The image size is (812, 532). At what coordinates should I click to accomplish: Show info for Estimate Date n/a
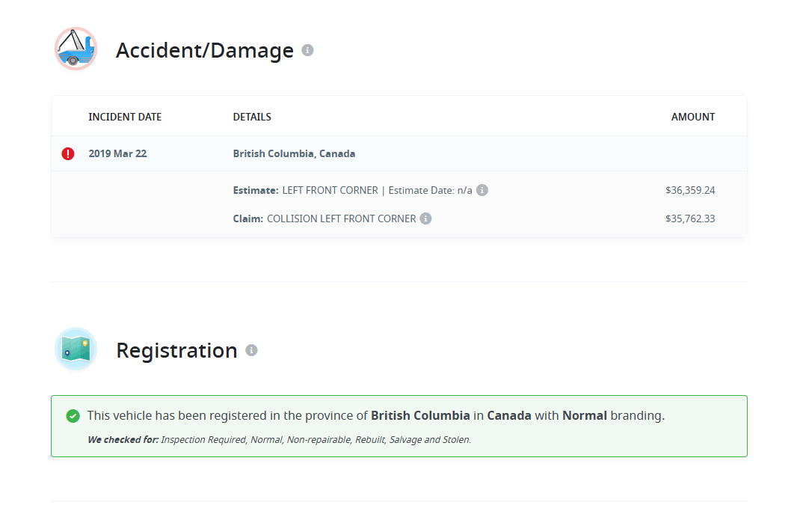482,190
